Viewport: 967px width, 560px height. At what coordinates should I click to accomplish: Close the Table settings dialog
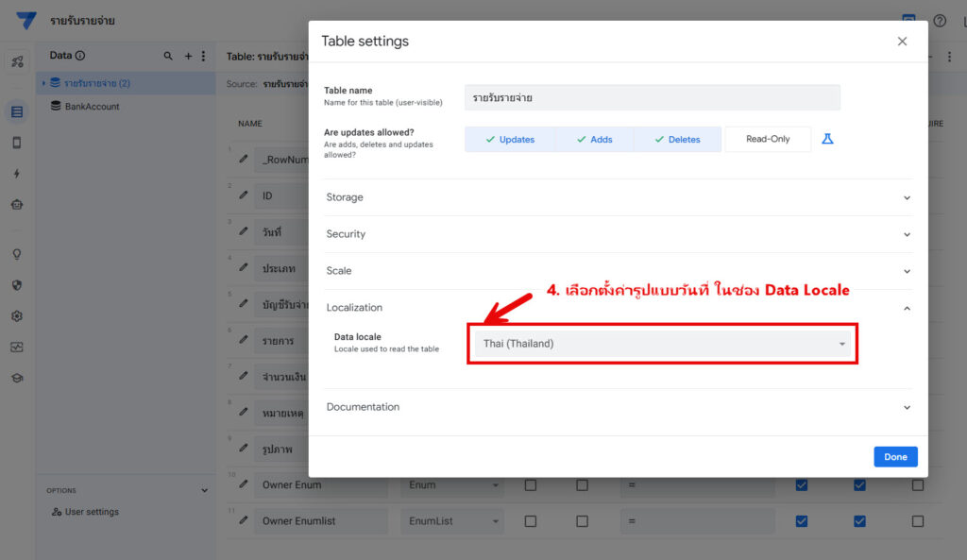coord(902,42)
